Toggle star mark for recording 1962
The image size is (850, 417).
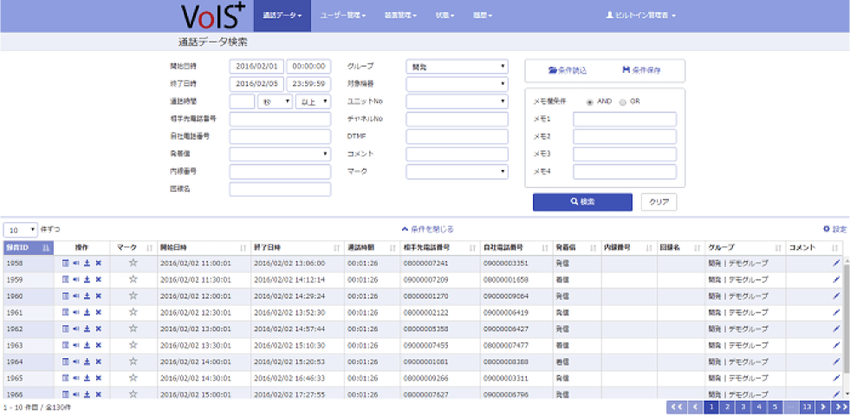click(133, 329)
